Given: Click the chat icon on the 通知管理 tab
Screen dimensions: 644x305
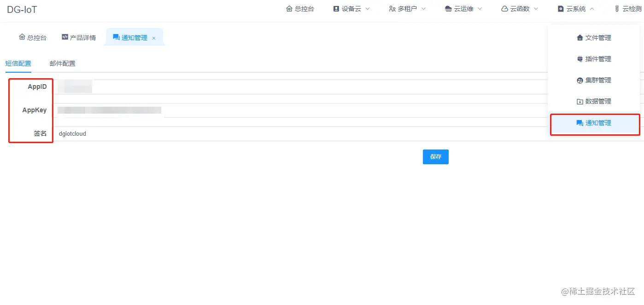Looking at the screenshot, I should 116,37.
